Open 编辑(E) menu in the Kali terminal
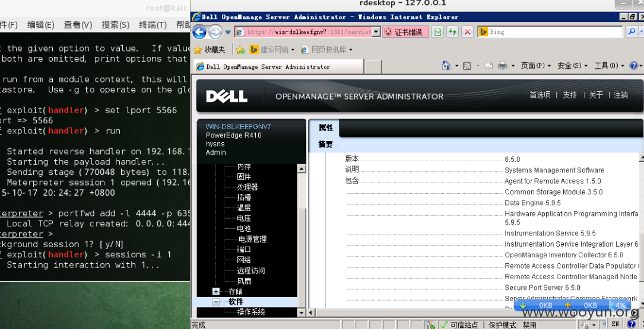The image size is (644, 329). (41, 25)
